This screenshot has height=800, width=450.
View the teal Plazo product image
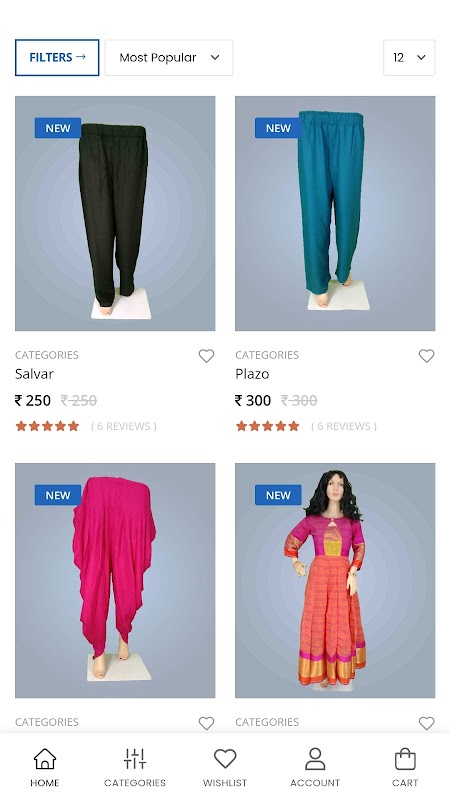tap(335, 213)
